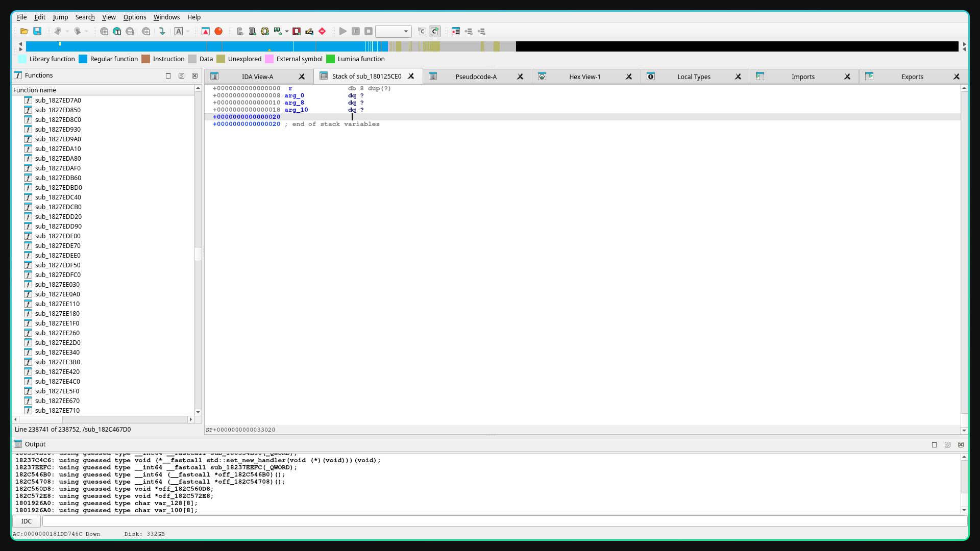
Task: Click the Open file folder icon
Action: coord(24,32)
